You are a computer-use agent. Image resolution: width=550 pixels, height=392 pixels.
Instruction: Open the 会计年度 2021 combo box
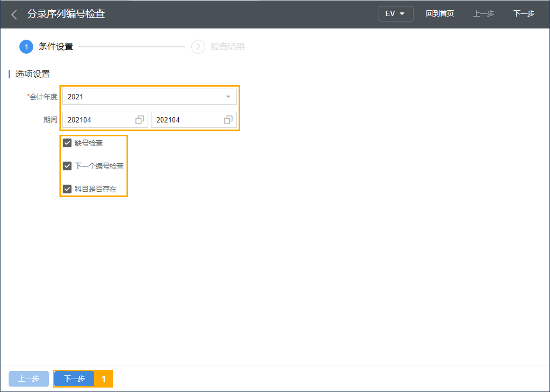(149, 97)
